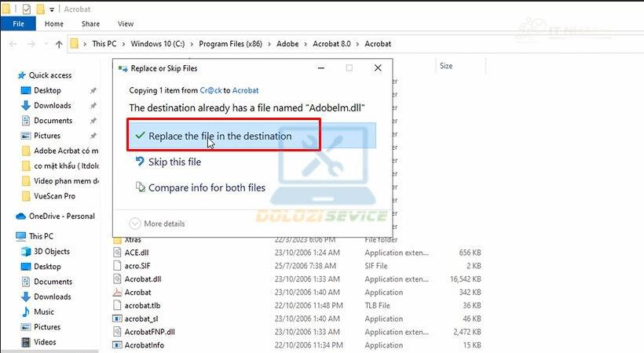Select OneDrive - Personal cloud icon
Viewport: 644px width, 353px height.
tap(20, 217)
